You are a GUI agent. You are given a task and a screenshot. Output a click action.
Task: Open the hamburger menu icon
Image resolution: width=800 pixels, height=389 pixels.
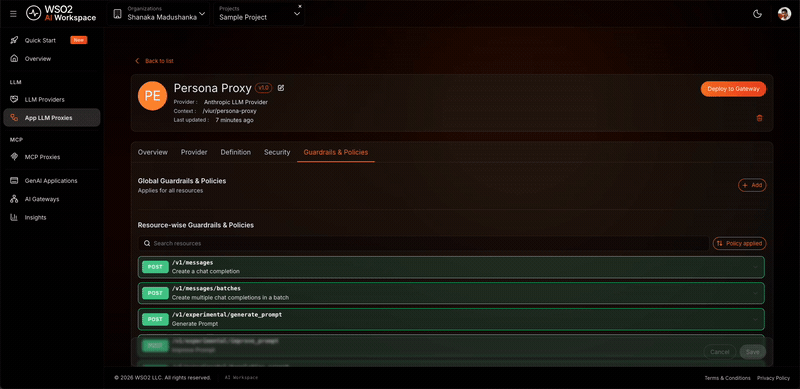click(13, 14)
